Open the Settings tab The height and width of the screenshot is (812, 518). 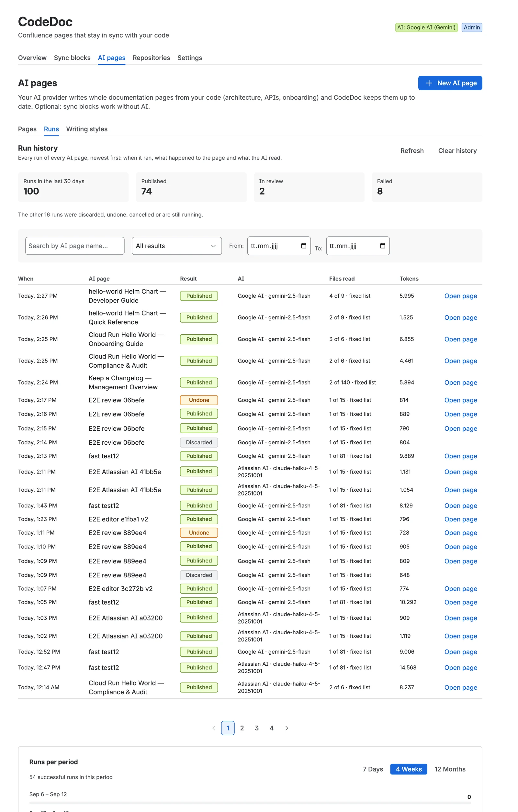tap(189, 58)
